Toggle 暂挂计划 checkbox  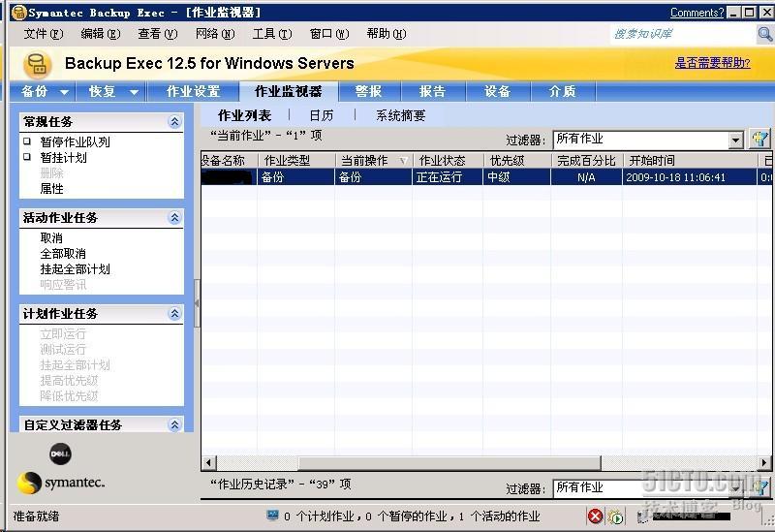[27, 157]
